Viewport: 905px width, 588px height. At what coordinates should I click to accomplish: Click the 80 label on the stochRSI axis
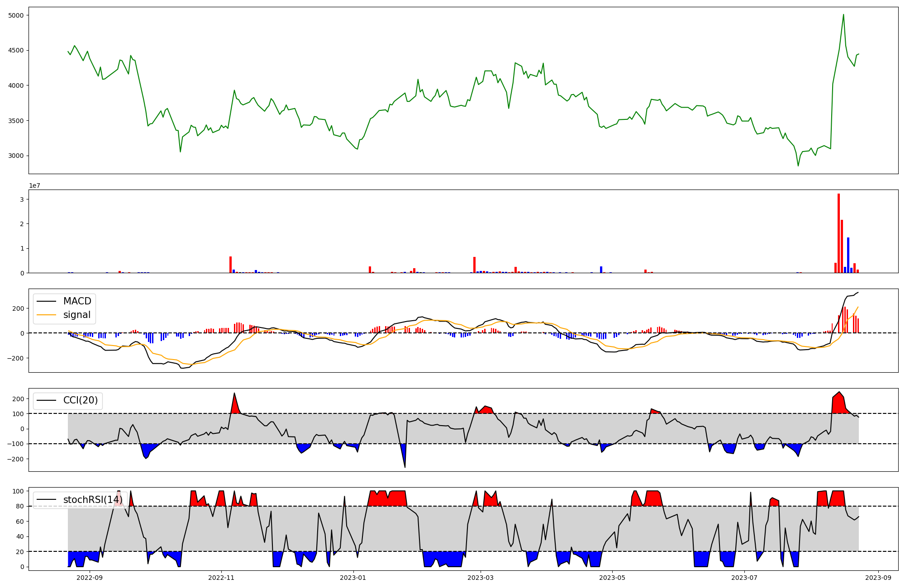pos(19,506)
